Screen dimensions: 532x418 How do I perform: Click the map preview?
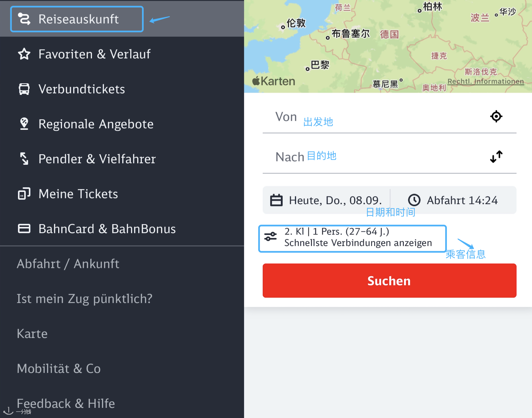click(x=388, y=46)
